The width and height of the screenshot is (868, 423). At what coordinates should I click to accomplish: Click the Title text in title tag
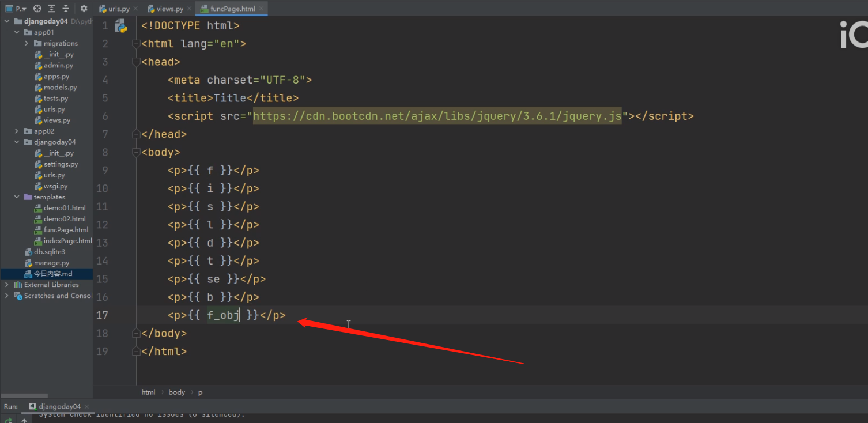pyautogui.click(x=230, y=98)
